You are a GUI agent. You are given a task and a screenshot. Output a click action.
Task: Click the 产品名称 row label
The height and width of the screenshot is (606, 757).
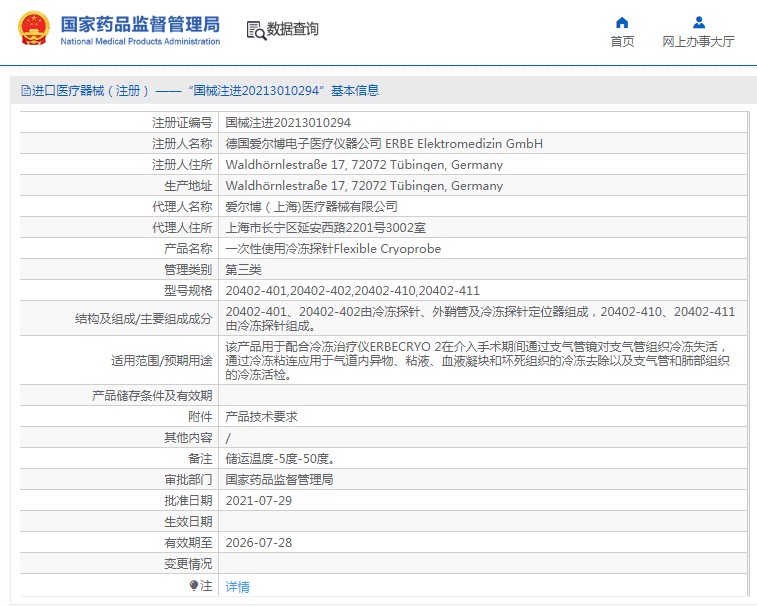188,249
